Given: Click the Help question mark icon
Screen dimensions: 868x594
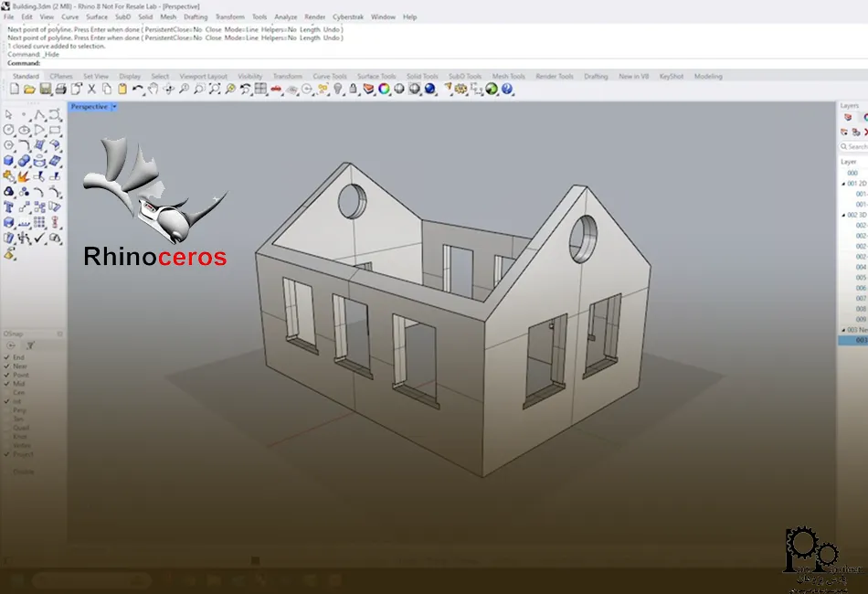Looking at the screenshot, I should 507,90.
